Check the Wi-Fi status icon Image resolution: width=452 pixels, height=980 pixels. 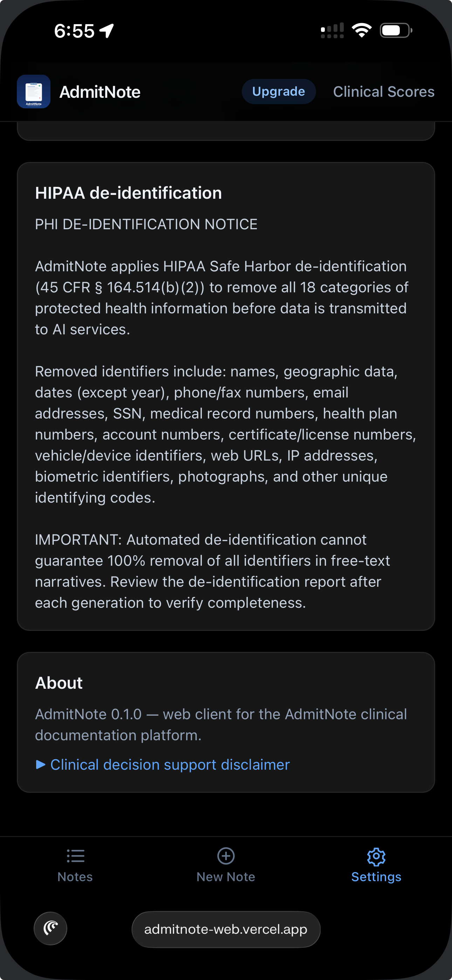click(x=362, y=30)
